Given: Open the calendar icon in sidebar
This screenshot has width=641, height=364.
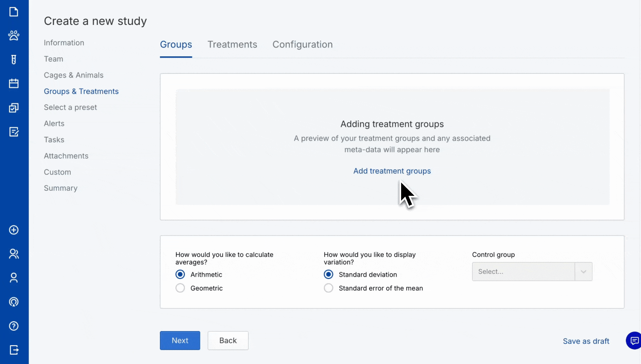Looking at the screenshot, I should pyautogui.click(x=13, y=83).
